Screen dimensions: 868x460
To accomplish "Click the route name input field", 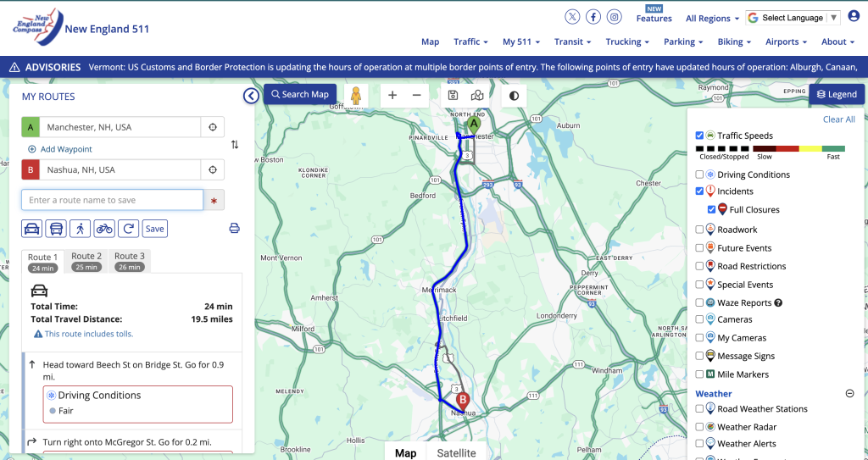I will pyautogui.click(x=112, y=200).
